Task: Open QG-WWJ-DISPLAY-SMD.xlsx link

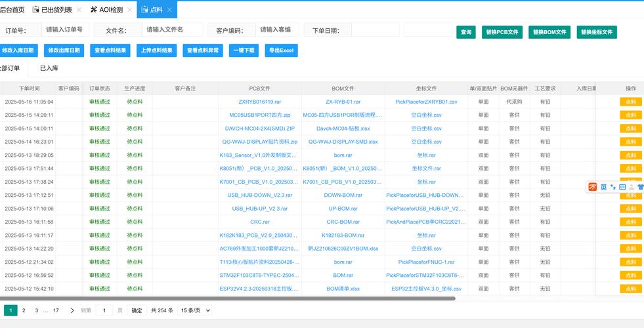Action: pyautogui.click(x=343, y=142)
